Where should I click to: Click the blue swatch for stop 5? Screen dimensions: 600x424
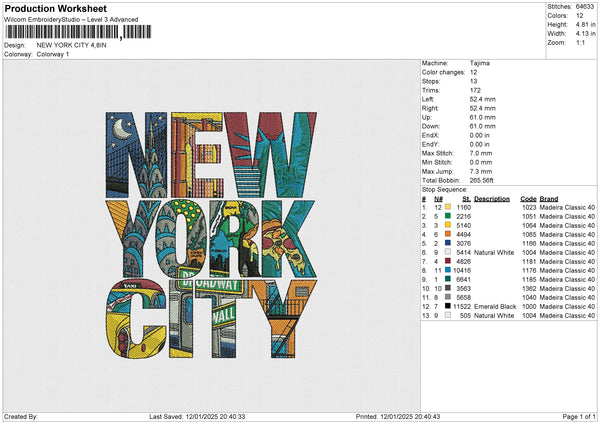[x=448, y=243]
